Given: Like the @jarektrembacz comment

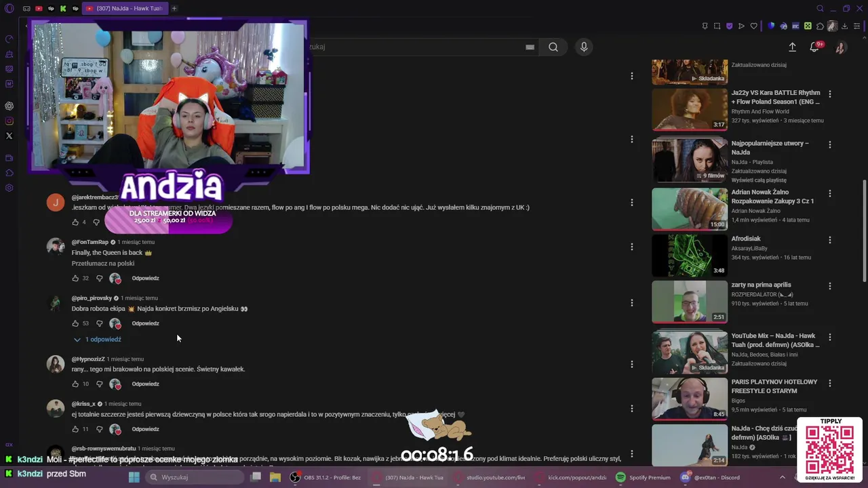Looking at the screenshot, I should pyautogui.click(x=75, y=222).
